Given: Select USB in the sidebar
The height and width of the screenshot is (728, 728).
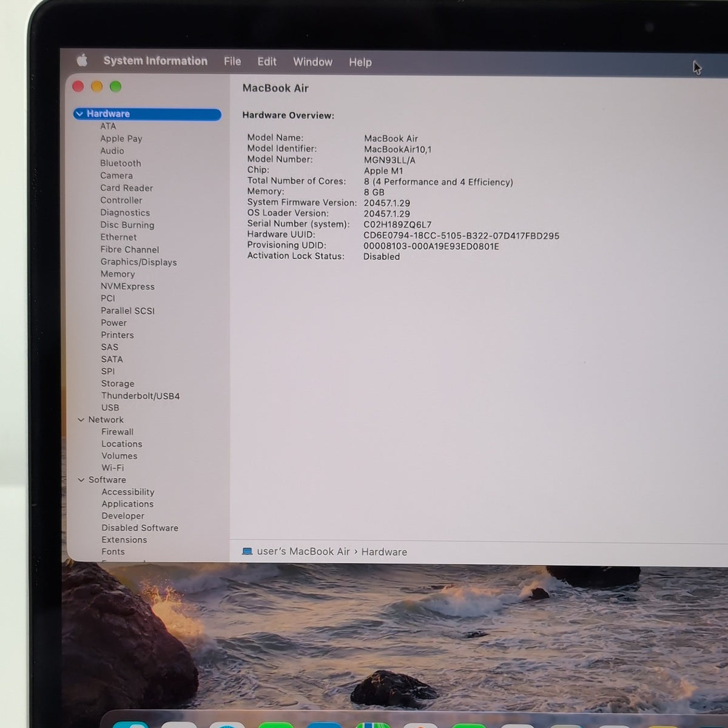Looking at the screenshot, I should (x=110, y=408).
